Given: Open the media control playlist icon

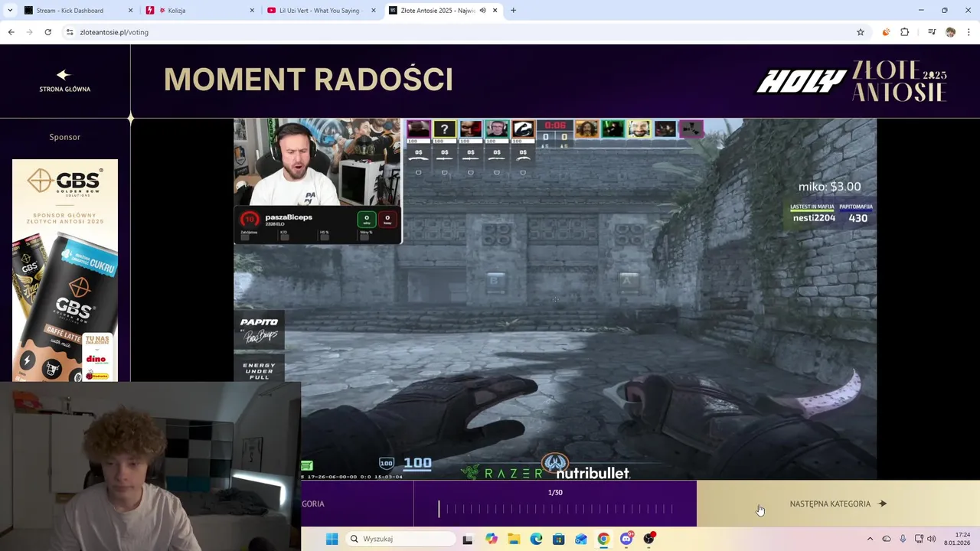Looking at the screenshot, I should [931, 32].
